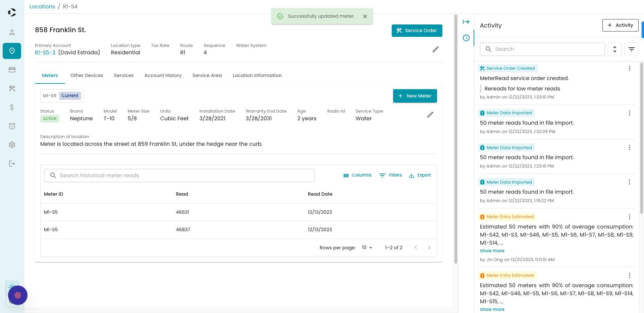Click the logout icon in sidebar
Screen dimensions: 644x313
point(12,164)
